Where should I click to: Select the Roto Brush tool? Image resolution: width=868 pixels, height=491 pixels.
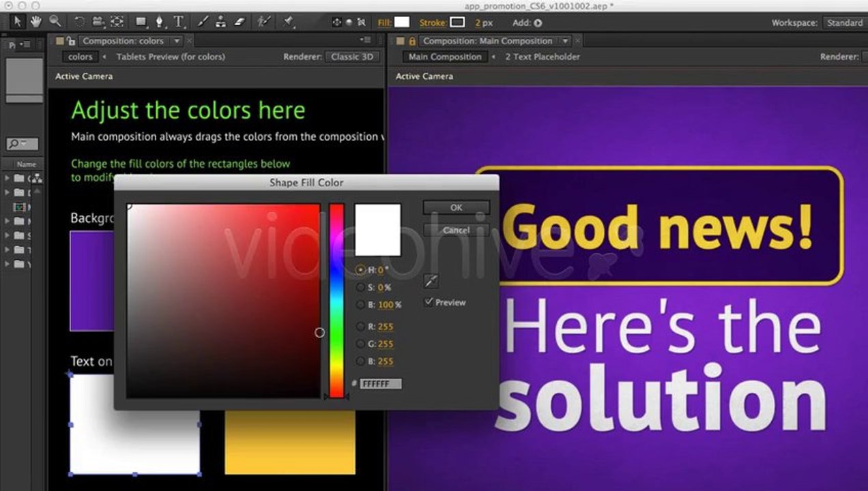[263, 22]
